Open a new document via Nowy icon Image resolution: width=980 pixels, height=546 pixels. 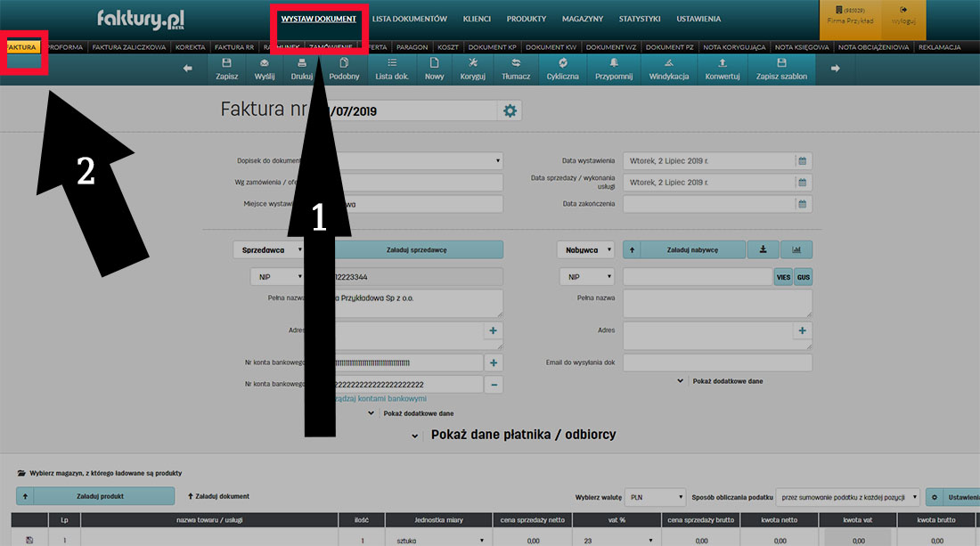click(434, 68)
